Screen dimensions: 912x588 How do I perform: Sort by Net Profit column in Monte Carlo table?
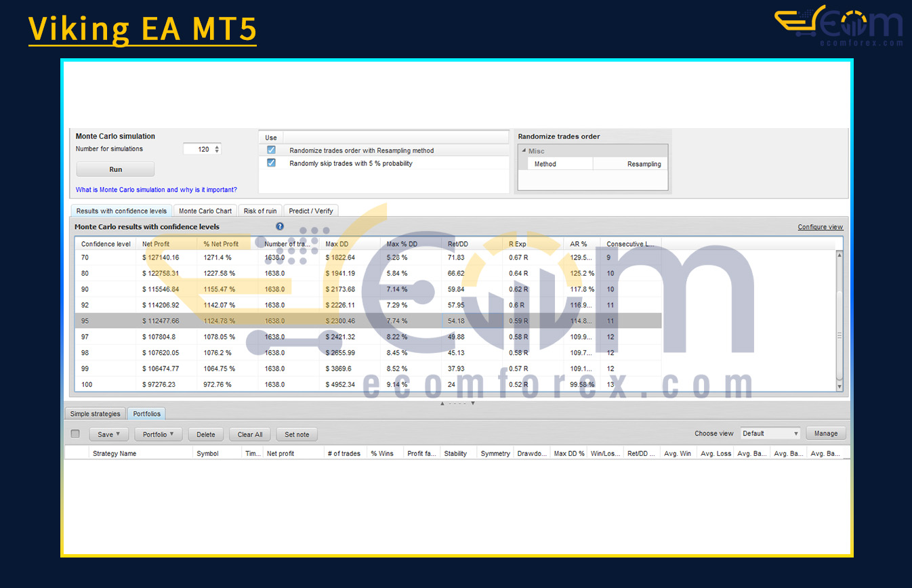coord(167,244)
